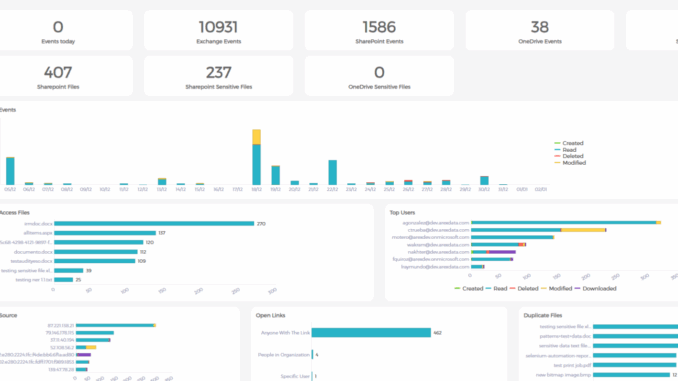Click the new bitmap image.bmp duplicate bar
Viewport: 678px width, 381px height.
[632, 375]
